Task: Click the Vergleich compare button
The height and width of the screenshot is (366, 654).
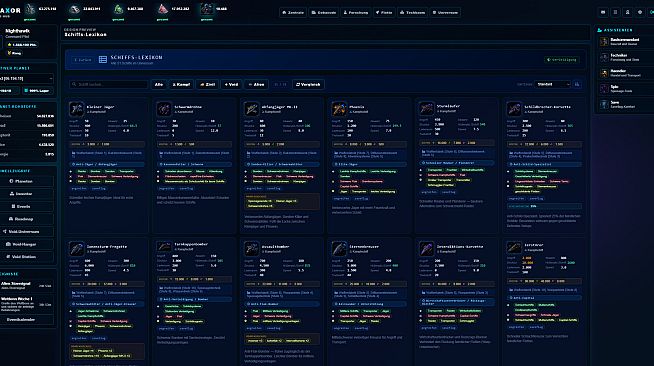Action: point(308,84)
